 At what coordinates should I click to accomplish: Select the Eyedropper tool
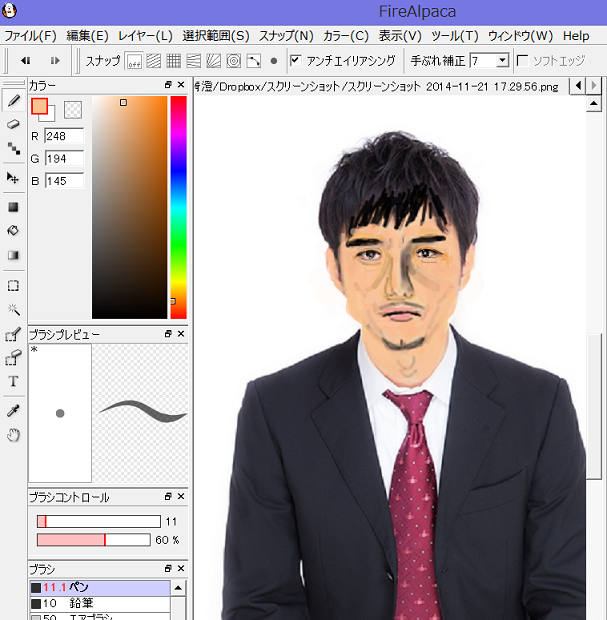[13, 411]
